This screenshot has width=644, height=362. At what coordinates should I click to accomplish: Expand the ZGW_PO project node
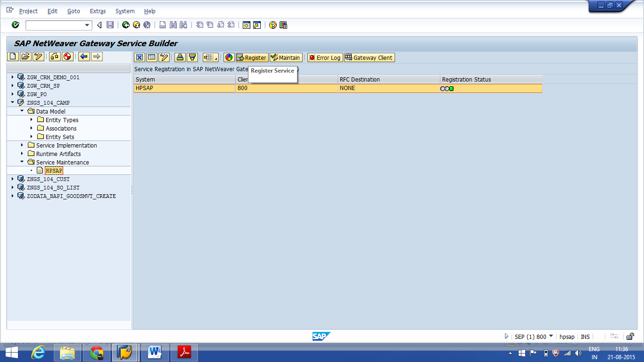pyautogui.click(x=13, y=94)
